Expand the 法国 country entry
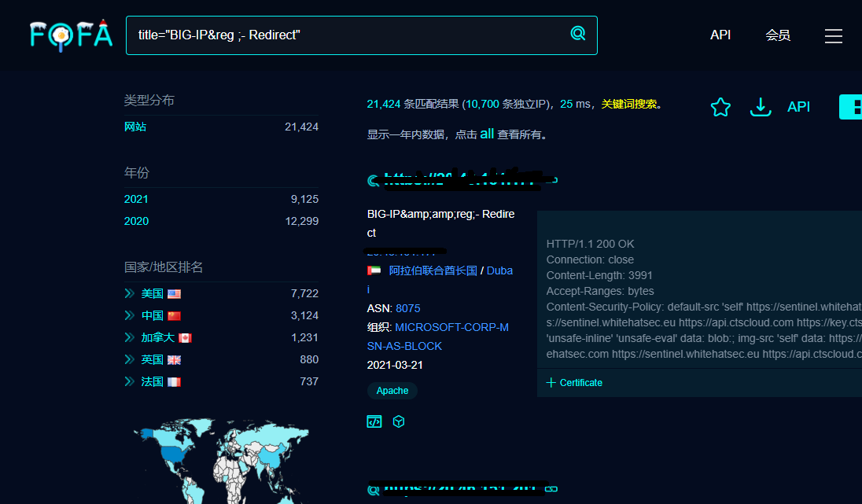862x504 pixels. (x=129, y=381)
